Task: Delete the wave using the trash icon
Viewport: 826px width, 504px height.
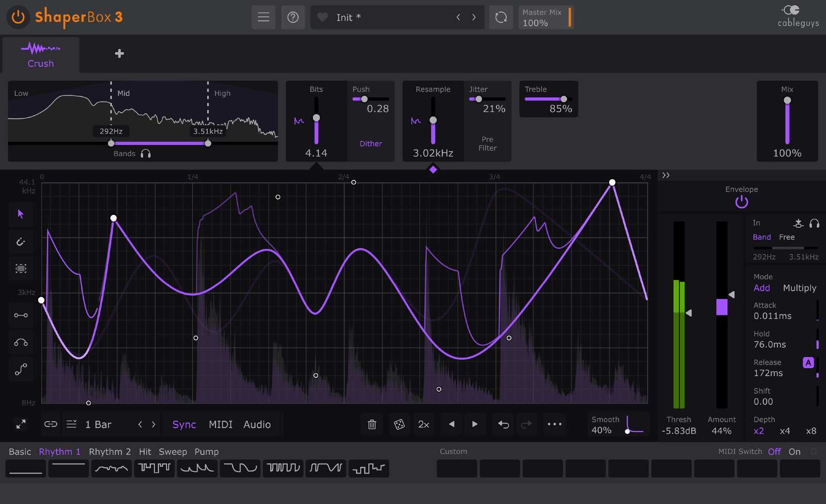Action: (x=372, y=424)
